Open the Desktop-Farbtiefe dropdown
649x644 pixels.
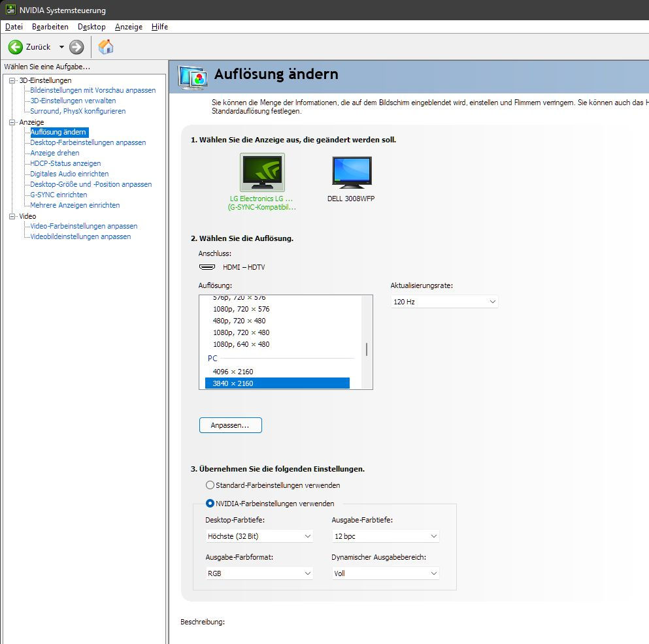[259, 536]
